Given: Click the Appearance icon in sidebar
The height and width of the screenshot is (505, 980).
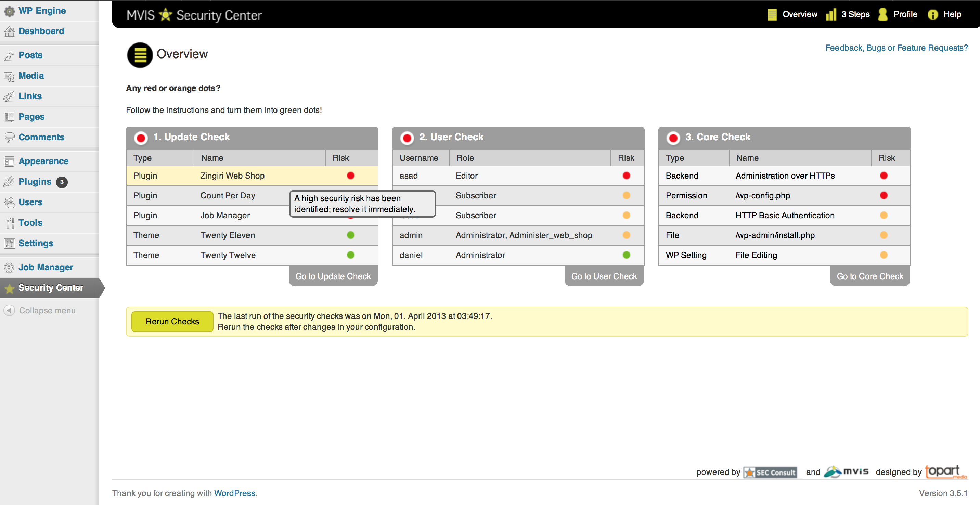Looking at the screenshot, I should pyautogui.click(x=9, y=161).
